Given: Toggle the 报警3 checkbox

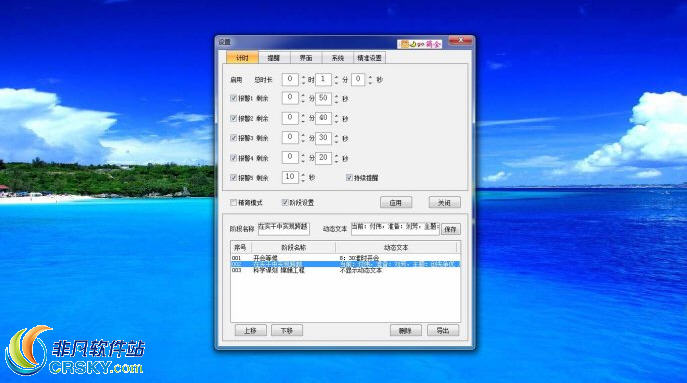Looking at the screenshot, I should tap(234, 138).
